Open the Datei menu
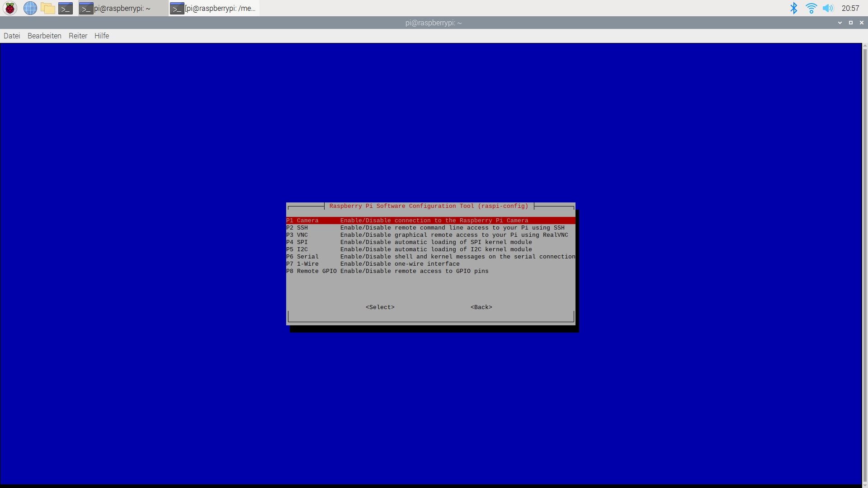Image resolution: width=868 pixels, height=488 pixels. coord(12,36)
